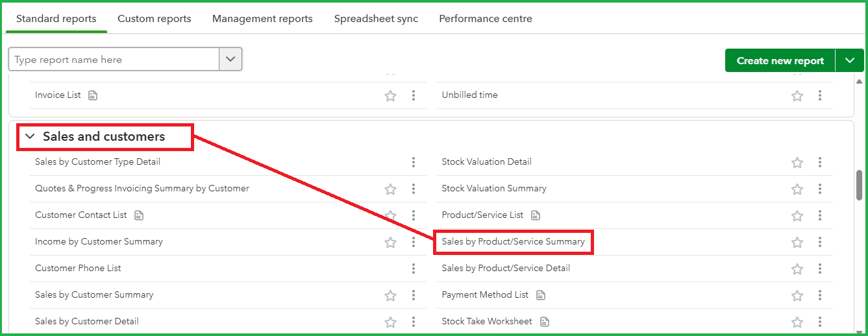Screen dimensions: 868x336
Task: Click document icon next to Customer Contact List
Action: tap(139, 215)
